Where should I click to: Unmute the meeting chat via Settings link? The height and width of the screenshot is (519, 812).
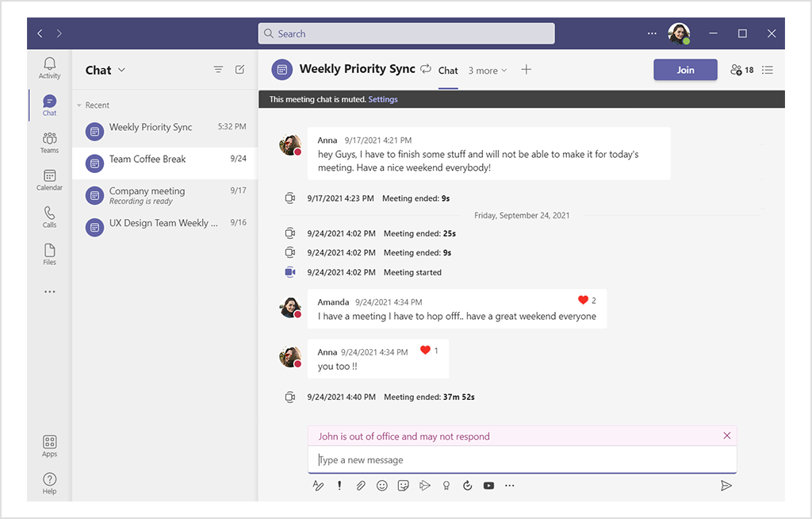point(383,98)
